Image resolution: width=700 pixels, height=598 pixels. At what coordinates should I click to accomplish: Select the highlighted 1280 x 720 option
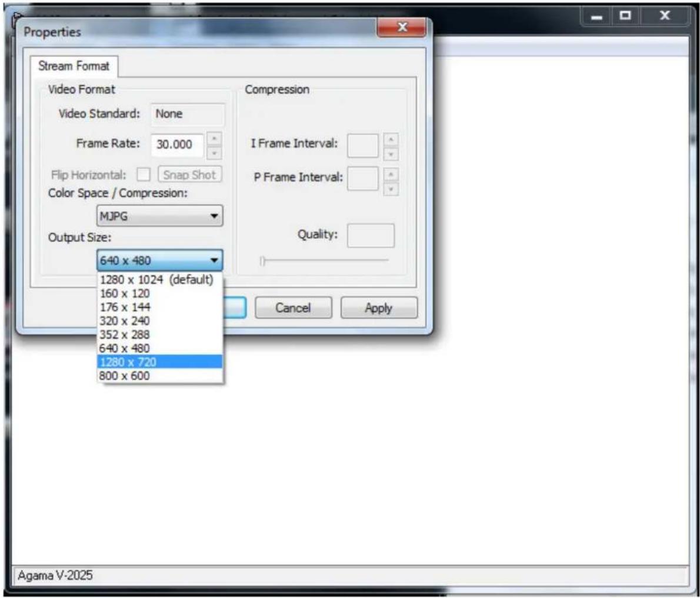[x=160, y=362]
